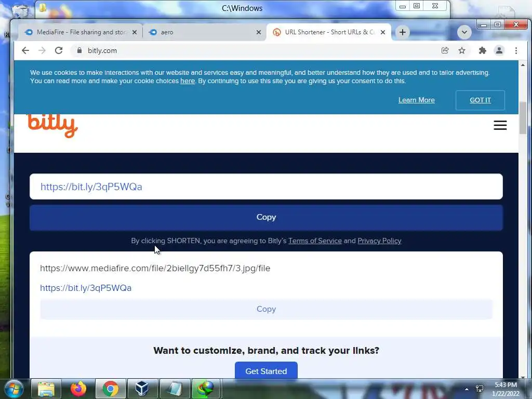Bookmark this page with the star icon

point(462,50)
